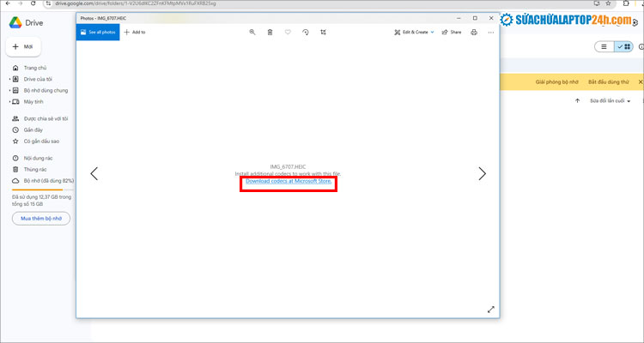644x343 pixels.
Task: Open Sửa đổi lần cuối sort dropdown
Action: click(x=610, y=101)
